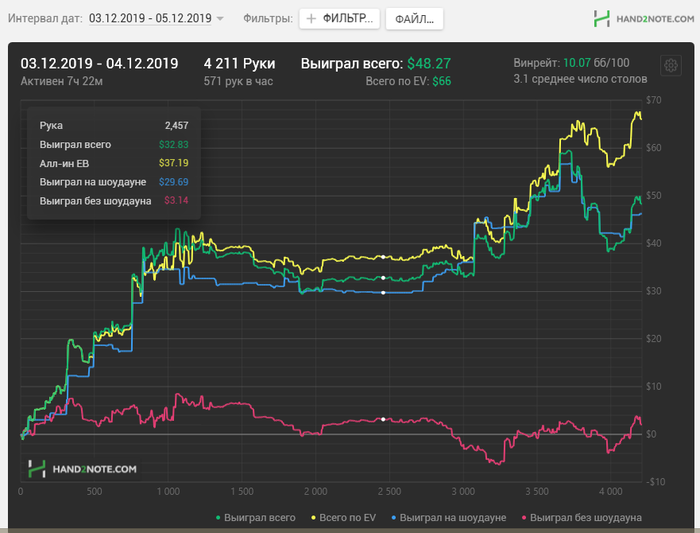Open the chart settings gear icon
The height and width of the screenshot is (533, 700).
tap(671, 66)
